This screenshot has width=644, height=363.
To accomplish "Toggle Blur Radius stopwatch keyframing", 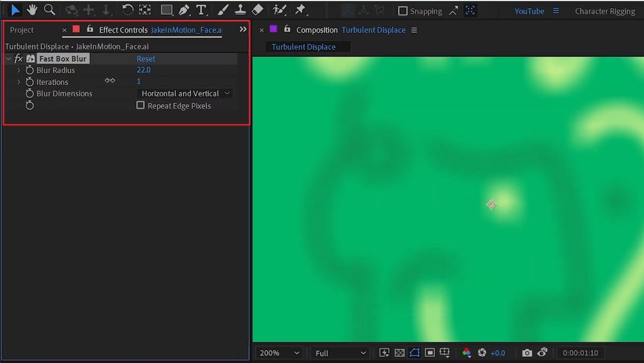I will [x=30, y=70].
